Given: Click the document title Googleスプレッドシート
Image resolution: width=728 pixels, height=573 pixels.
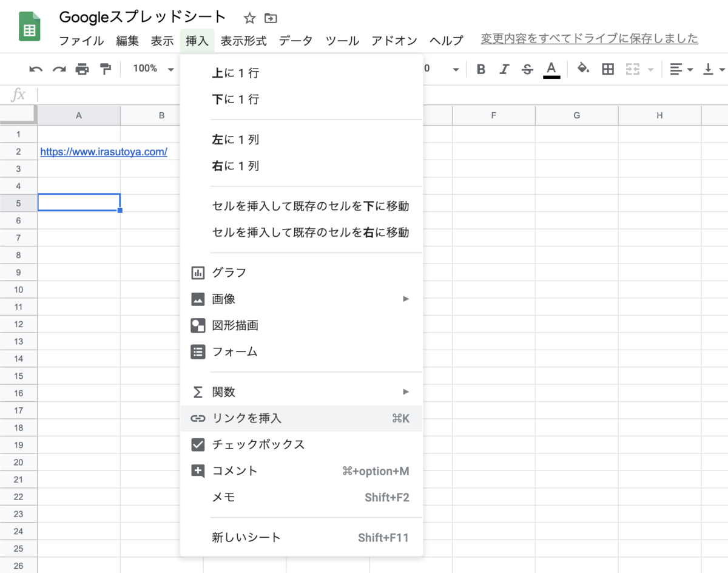Looking at the screenshot, I should click(143, 17).
